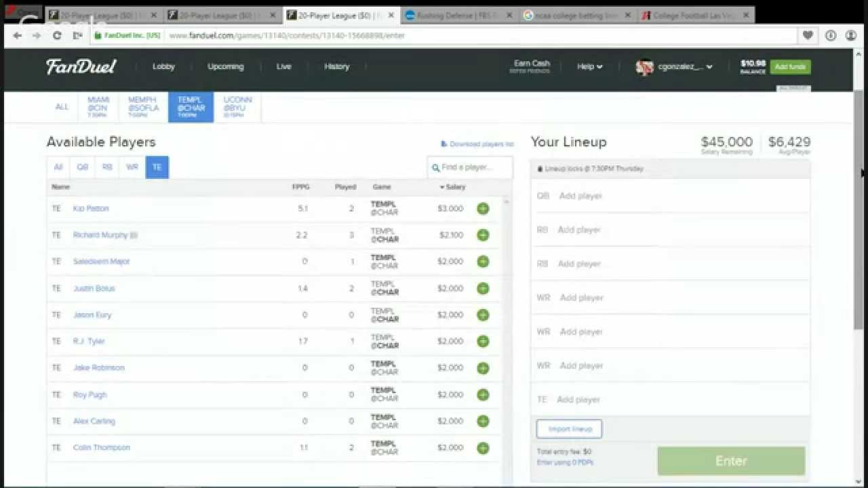Open the History page

(336, 66)
